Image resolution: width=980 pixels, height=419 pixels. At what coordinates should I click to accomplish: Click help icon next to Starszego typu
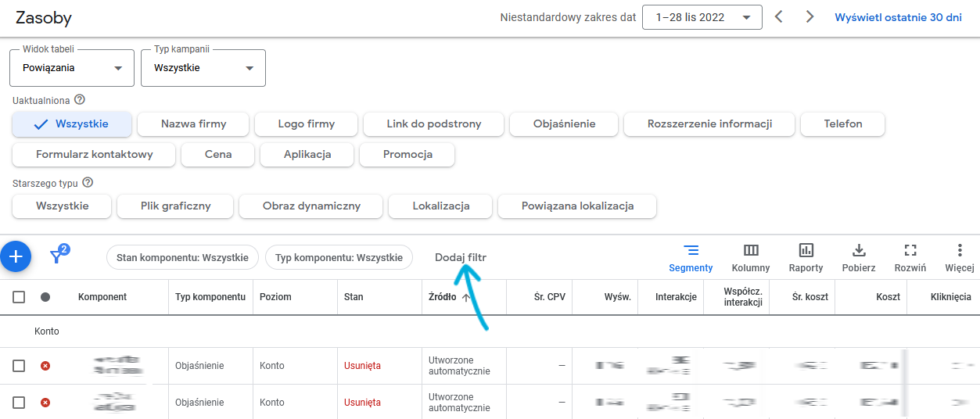[x=88, y=182]
